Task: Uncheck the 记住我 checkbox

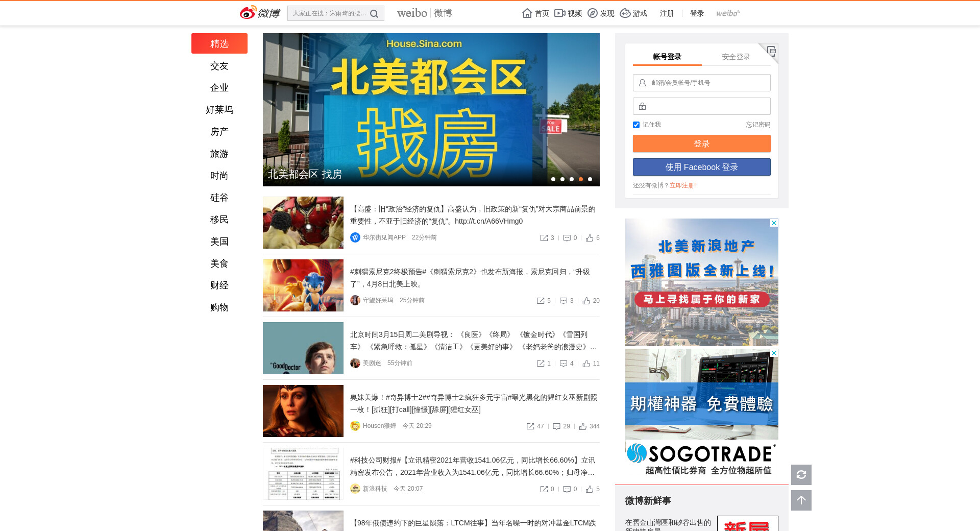Action: tap(636, 125)
